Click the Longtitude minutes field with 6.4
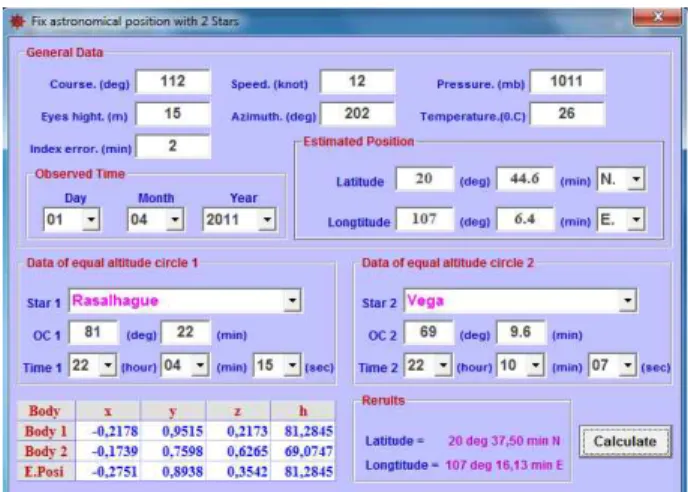Screen dimensions: 688x492 (x=525, y=219)
